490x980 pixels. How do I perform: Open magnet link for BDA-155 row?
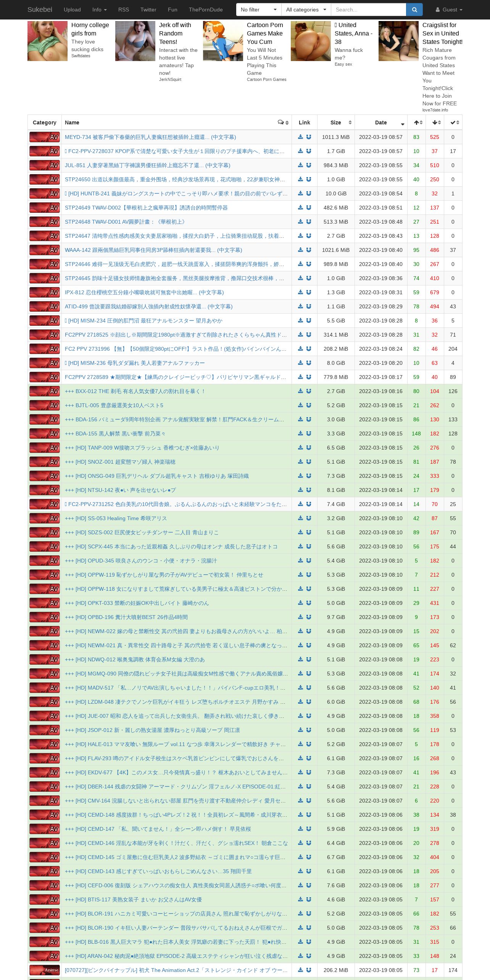point(309,434)
